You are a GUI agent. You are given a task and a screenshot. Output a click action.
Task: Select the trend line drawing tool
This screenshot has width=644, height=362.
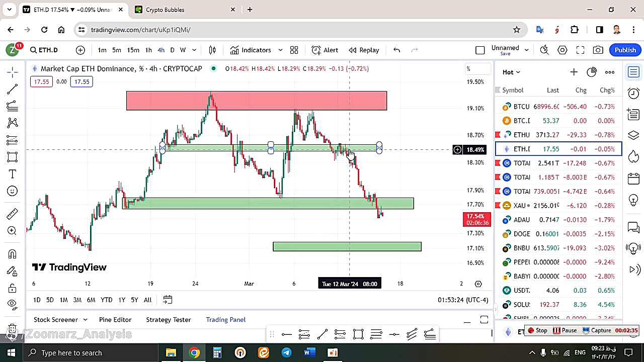pyautogui.click(x=13, y=89)
